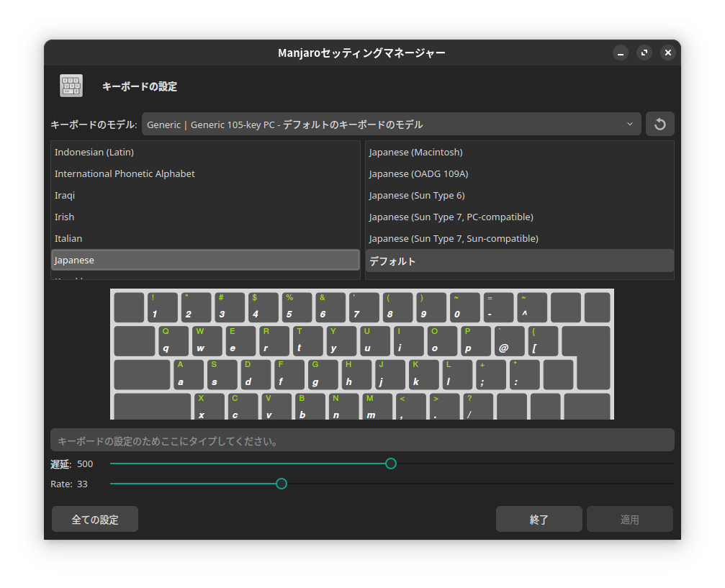Minimize the Manjaro settings window
The width and height of the screenshot is (725, 588).
coord(621,53)
